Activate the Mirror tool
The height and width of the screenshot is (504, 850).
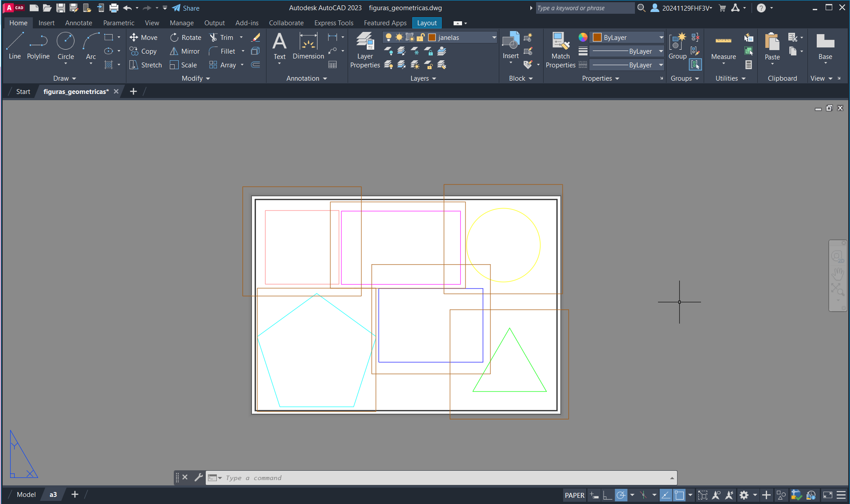pyautogui.click(x=185, y=51)
